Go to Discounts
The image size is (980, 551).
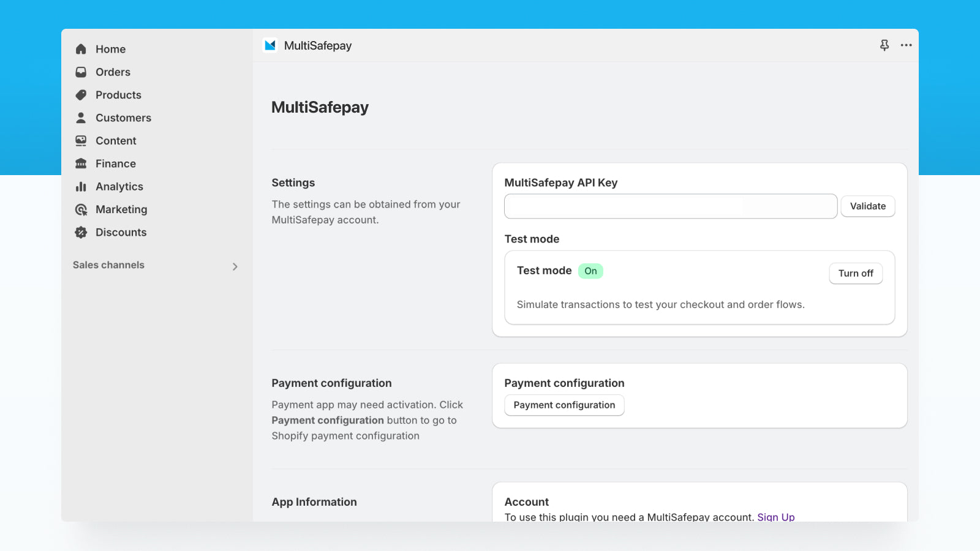pos(121,232)
